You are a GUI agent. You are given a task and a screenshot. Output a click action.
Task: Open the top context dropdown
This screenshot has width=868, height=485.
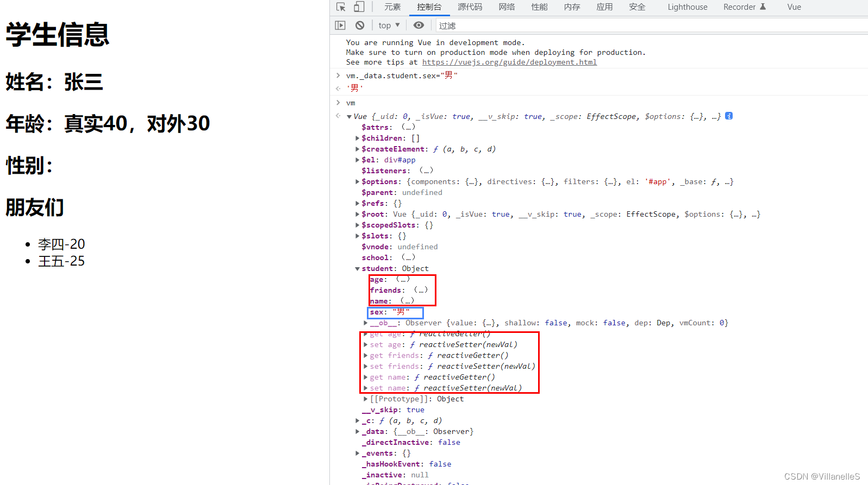(389, 25)
